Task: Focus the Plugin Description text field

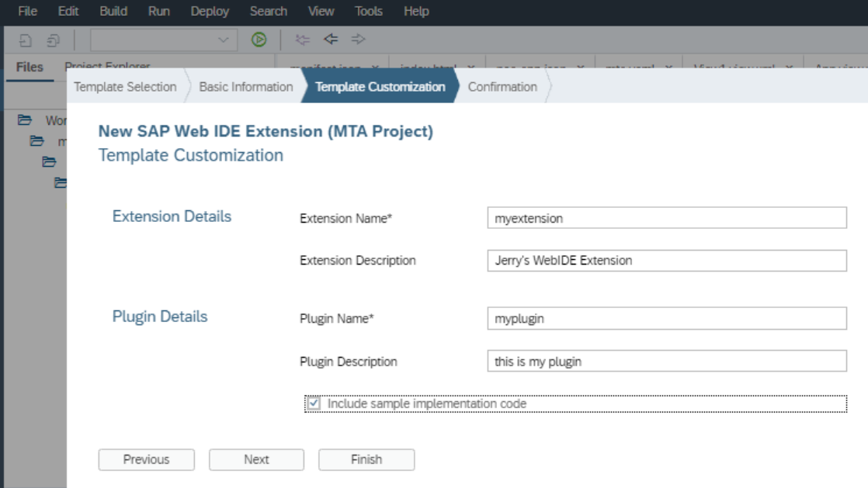Action: [x=666, y=361]
